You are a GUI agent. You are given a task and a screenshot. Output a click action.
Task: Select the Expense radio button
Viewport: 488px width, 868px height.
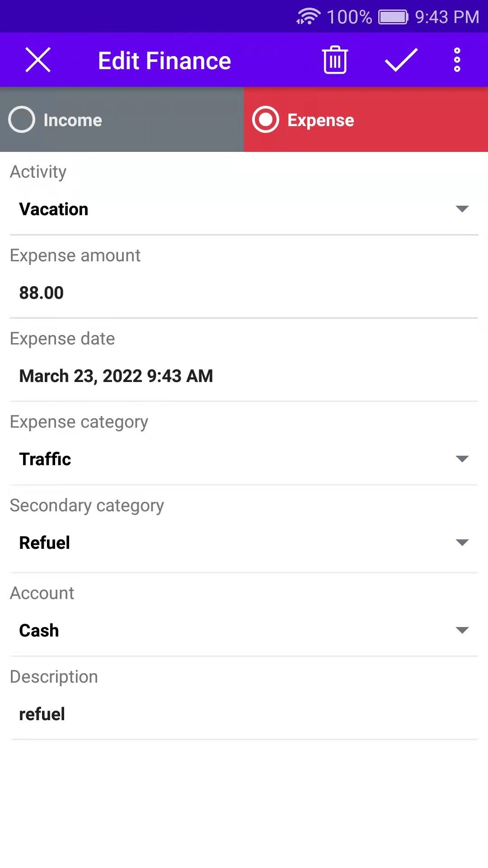click(x=266, y=119)
